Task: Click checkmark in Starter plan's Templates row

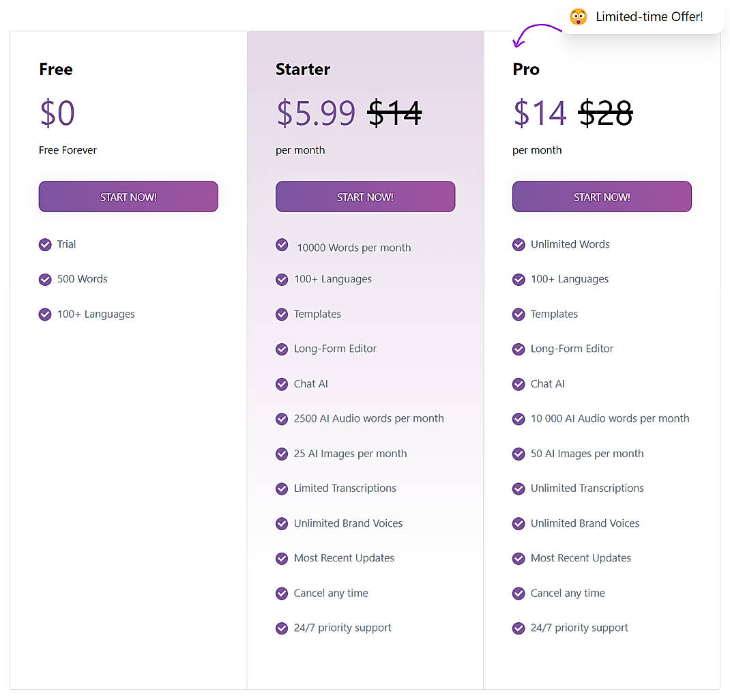Action: point(282,314)
